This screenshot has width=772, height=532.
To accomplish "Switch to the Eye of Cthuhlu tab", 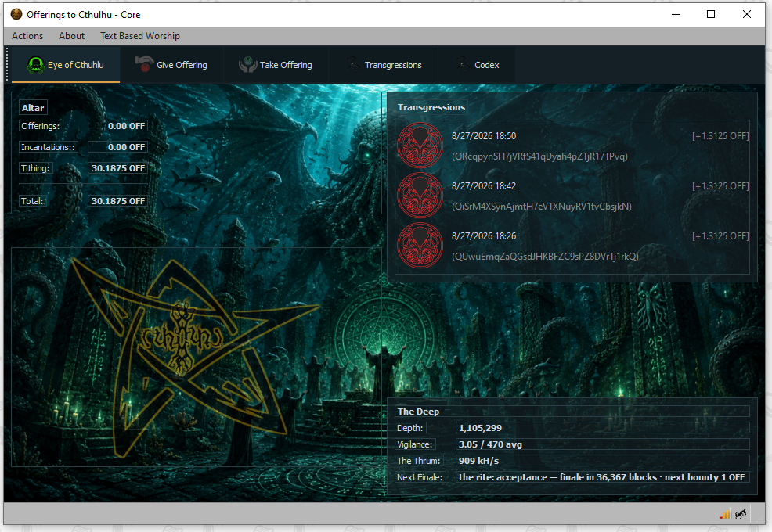I will pos(66,65).
